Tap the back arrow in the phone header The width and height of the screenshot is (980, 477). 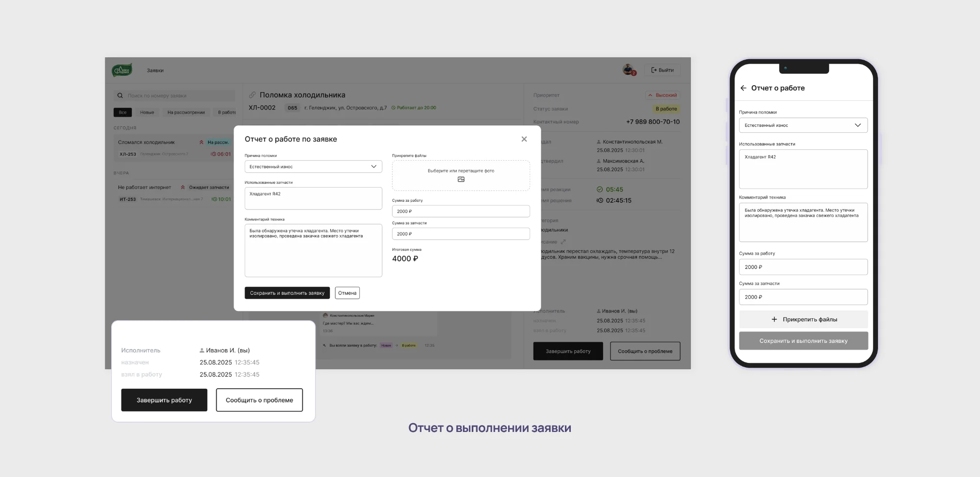[x=743, y=88]
